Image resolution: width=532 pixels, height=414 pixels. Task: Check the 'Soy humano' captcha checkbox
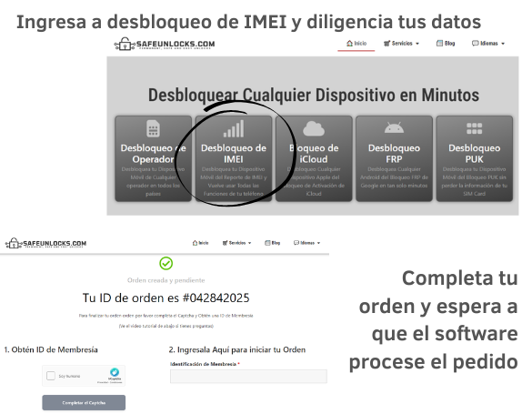tap(51, 376)
